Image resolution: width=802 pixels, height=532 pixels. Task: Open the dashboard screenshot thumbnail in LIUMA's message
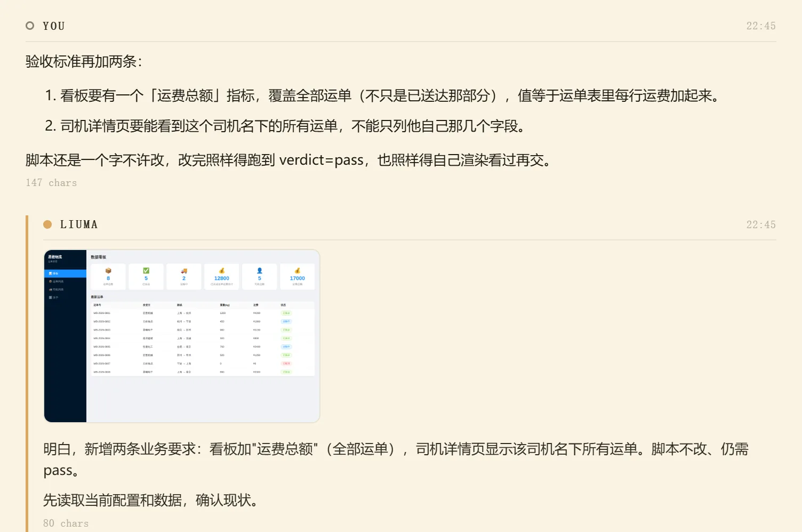point(182,336)
